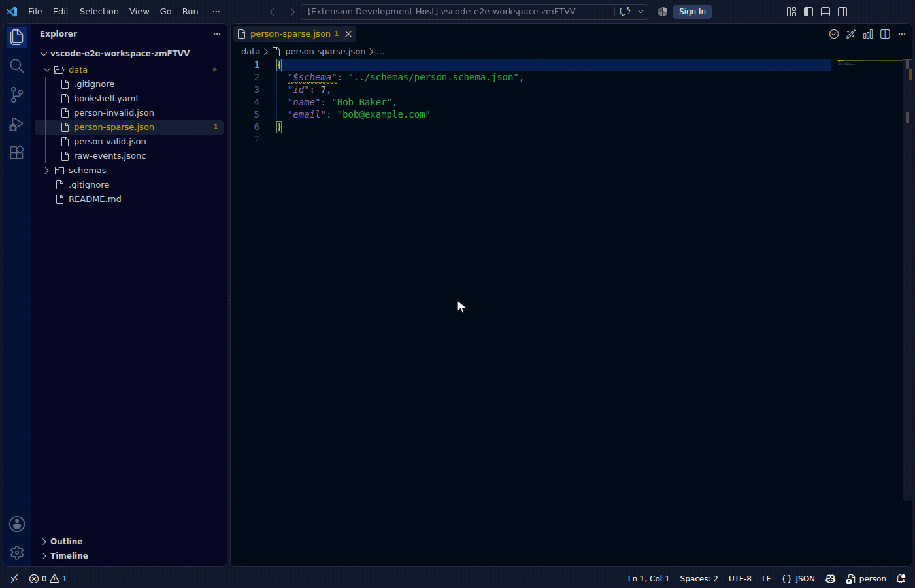Image resolution: width=915 pixels, height=588 pixels.
Task: Open raw-events.jsonc in the explorer
Action: point(110,156)
